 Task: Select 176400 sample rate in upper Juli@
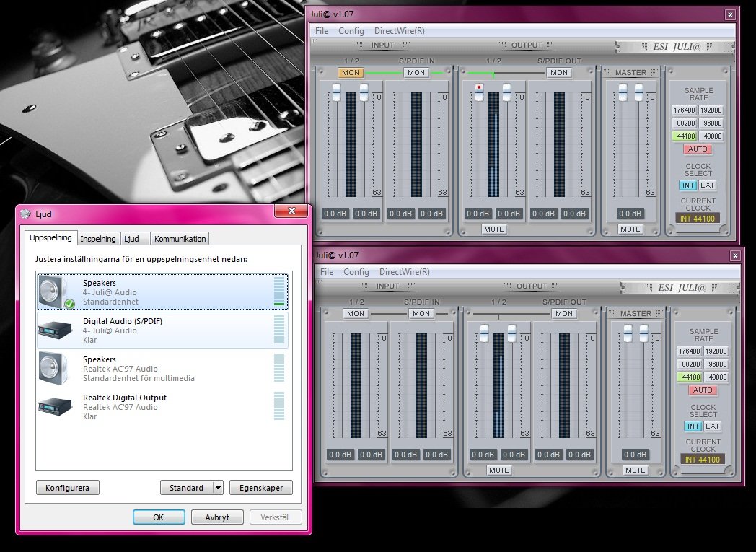pyautogui.click(x=684, y=110)
